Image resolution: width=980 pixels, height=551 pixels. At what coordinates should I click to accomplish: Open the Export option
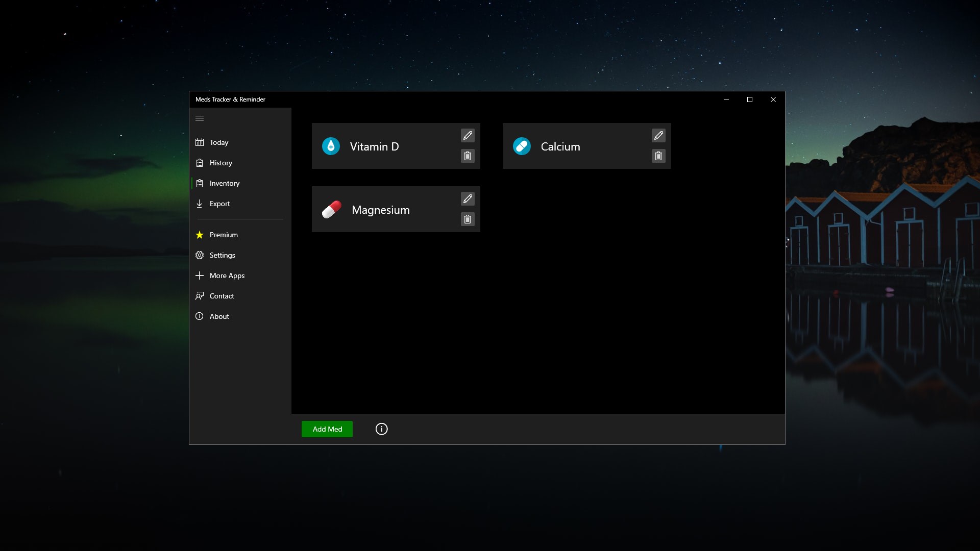[219, 204]
